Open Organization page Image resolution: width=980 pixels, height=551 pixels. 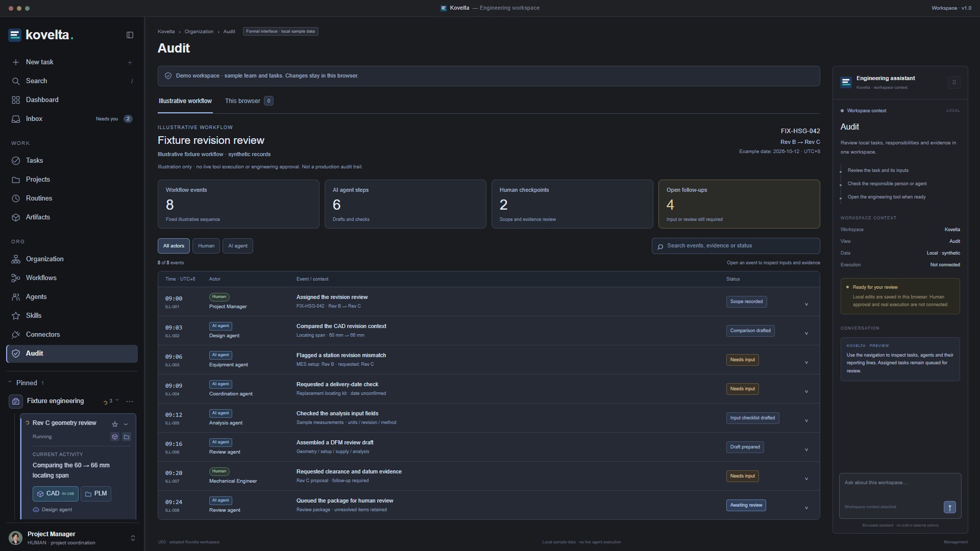point(72,259)
